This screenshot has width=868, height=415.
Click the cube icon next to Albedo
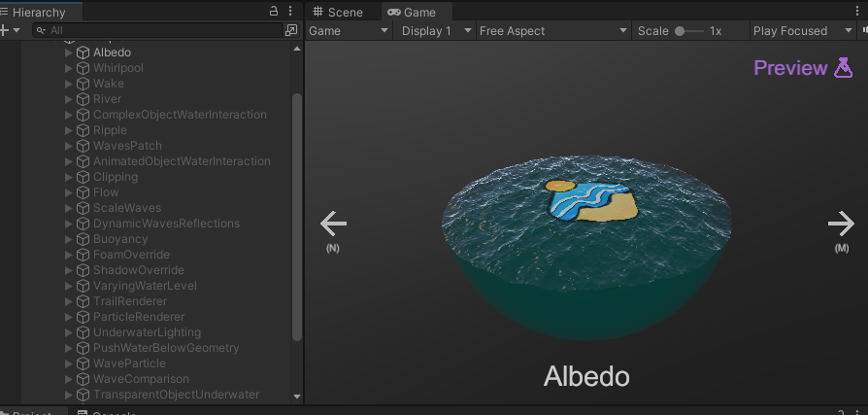click(x=83, y=52)
